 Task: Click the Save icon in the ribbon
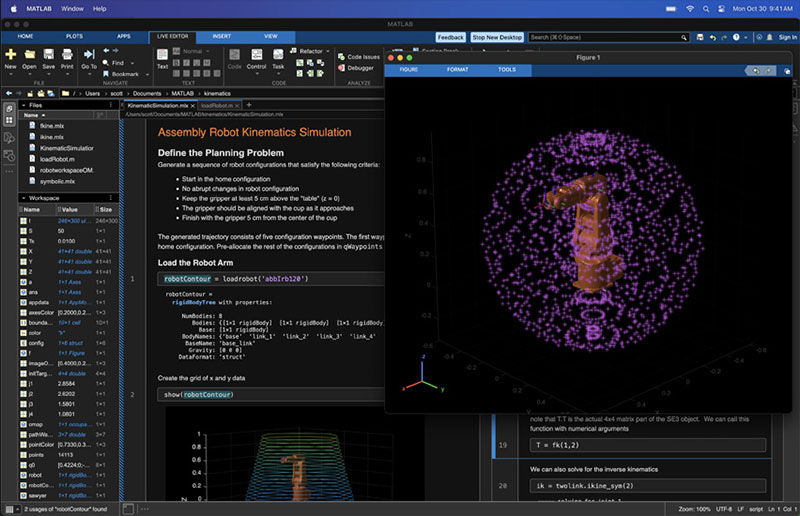tap(49, 54)
